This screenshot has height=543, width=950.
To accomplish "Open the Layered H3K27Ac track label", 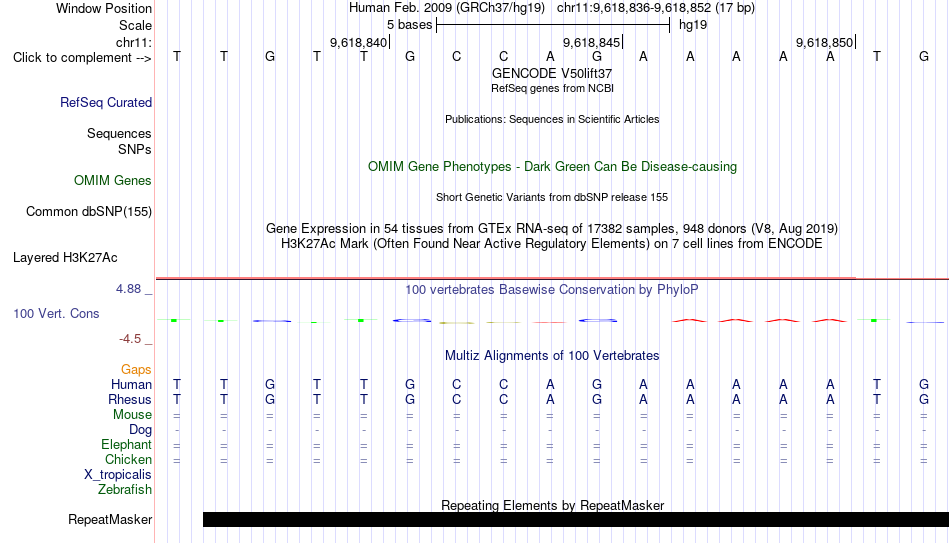I will point(65,258).
